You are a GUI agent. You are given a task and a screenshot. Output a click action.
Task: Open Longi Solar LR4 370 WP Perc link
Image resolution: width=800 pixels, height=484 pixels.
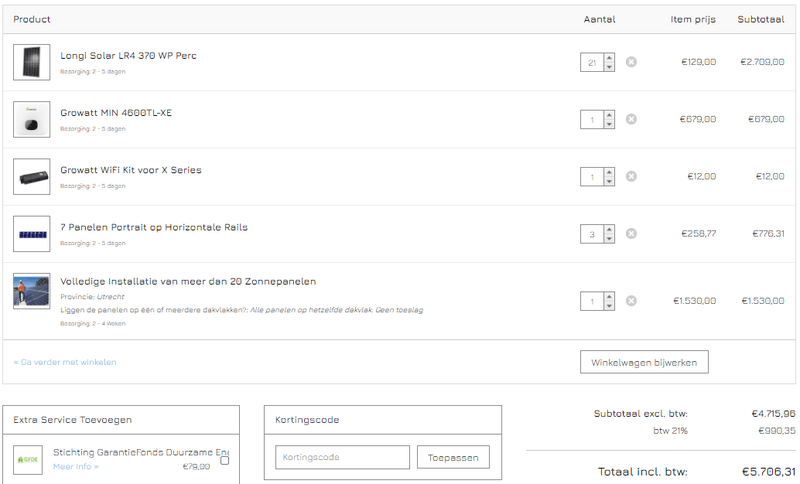(128, 56)
